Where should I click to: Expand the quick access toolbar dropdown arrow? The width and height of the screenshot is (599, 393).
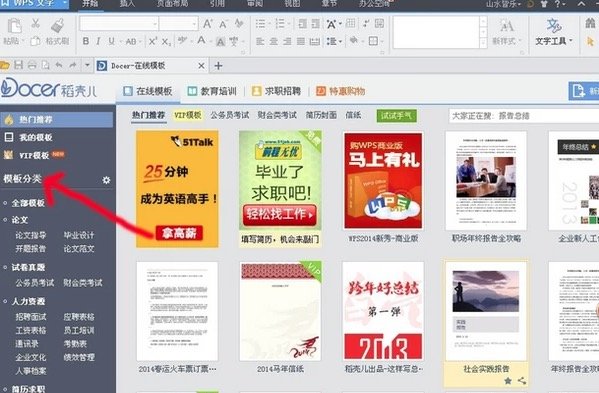[87, 65]
